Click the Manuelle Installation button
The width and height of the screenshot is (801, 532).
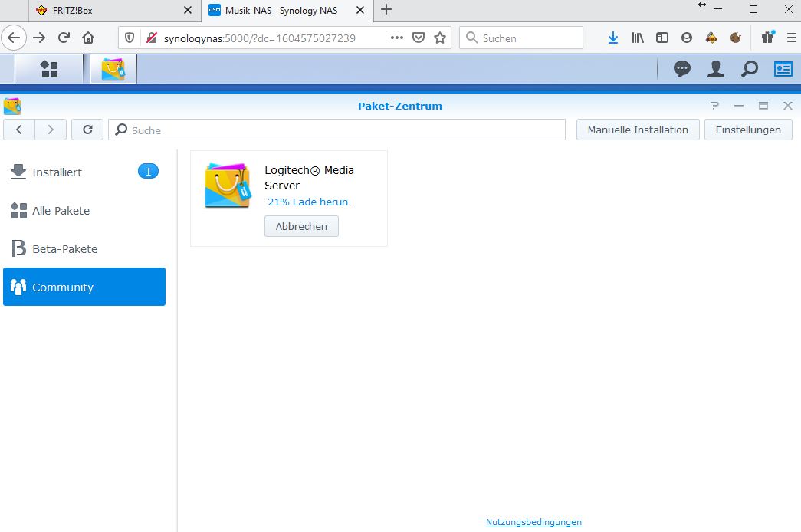[638, 130]
